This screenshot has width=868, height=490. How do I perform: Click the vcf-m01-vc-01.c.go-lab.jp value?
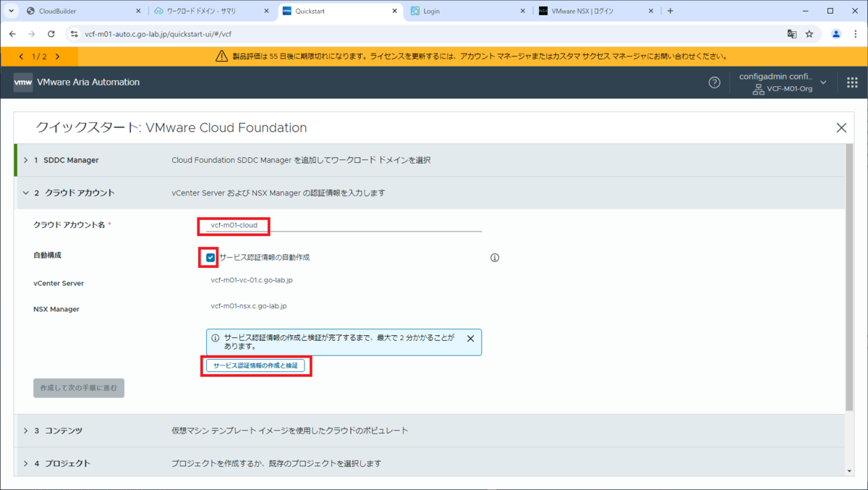(251, 279)
